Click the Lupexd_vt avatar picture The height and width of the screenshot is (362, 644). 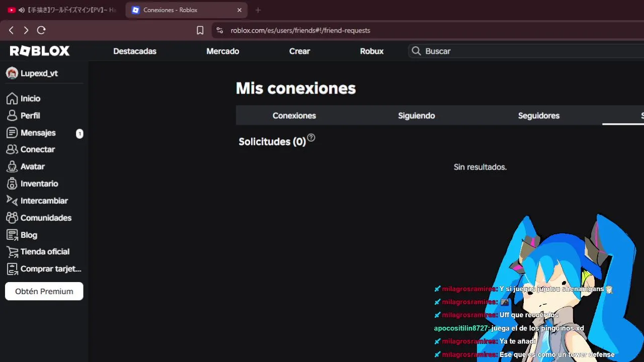click(x=12, y=73)
